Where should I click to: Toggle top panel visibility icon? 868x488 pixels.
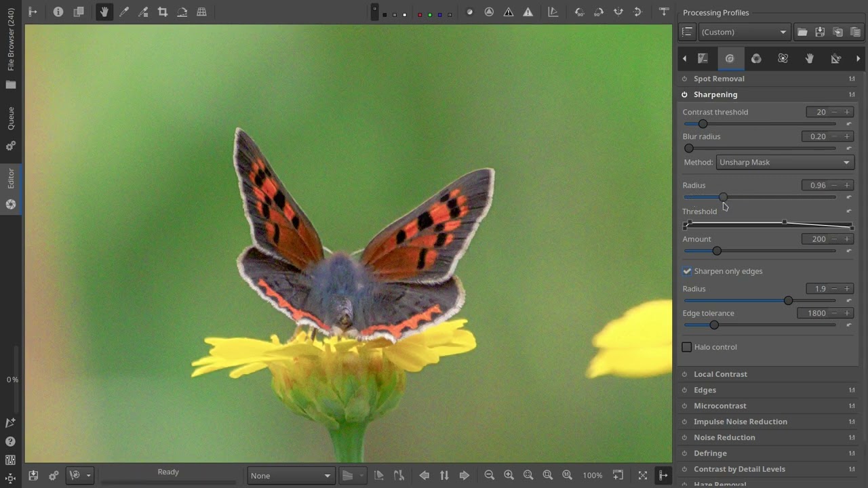(x=663, y=12)
